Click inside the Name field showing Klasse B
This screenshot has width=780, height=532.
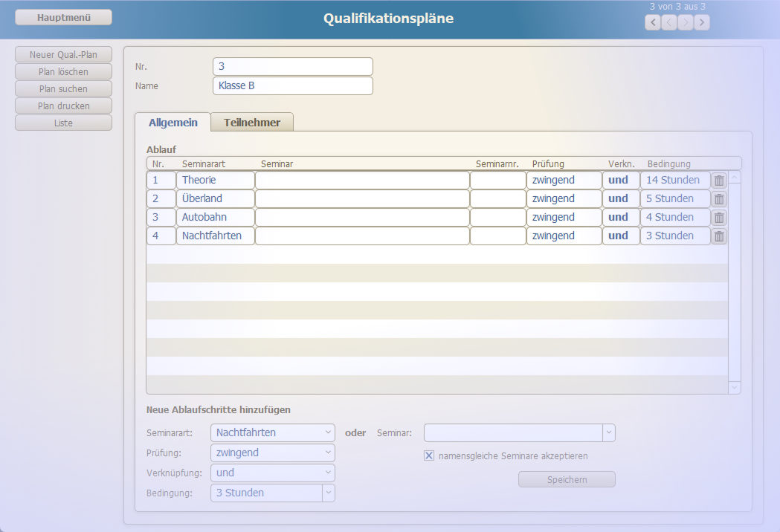[292, 85]
